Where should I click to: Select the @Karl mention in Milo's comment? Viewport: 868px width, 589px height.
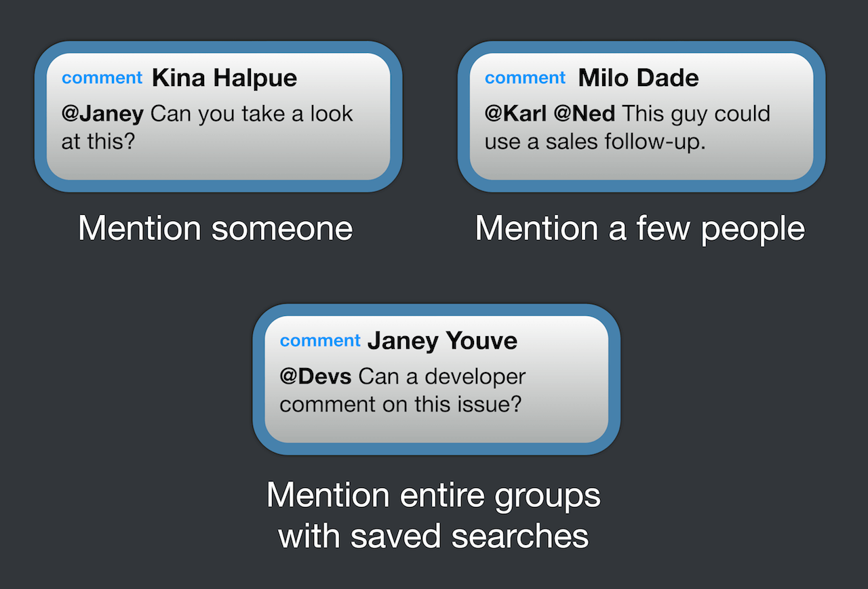tap(516, 113)
